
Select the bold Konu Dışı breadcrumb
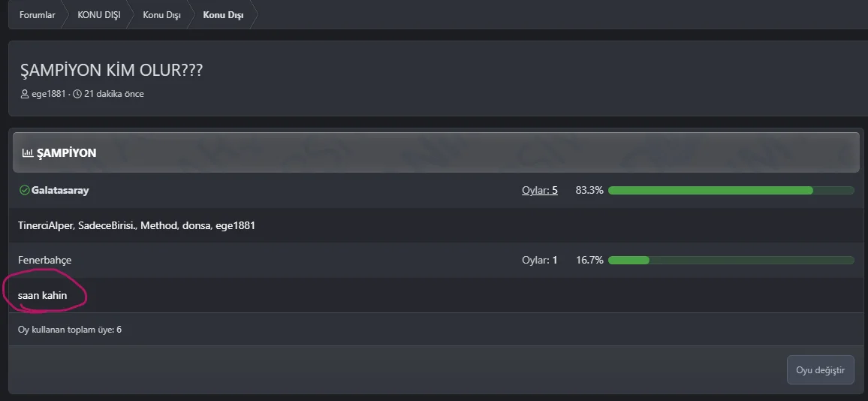point(223,15)
